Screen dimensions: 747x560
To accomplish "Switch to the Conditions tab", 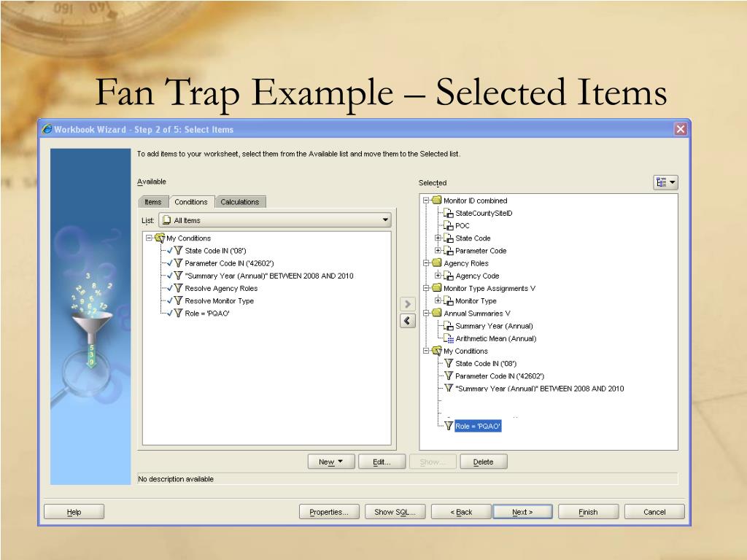I will point(191,202).
